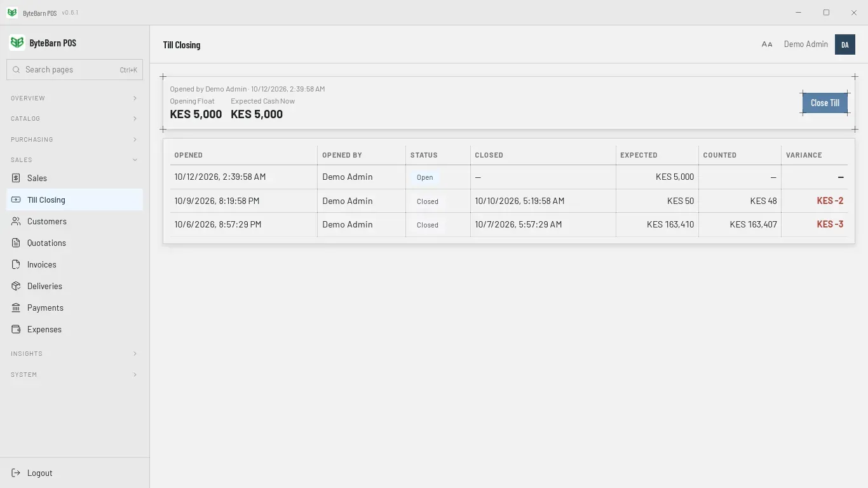
Task: Focus the Search pages field
Action: tap(74, 70)
